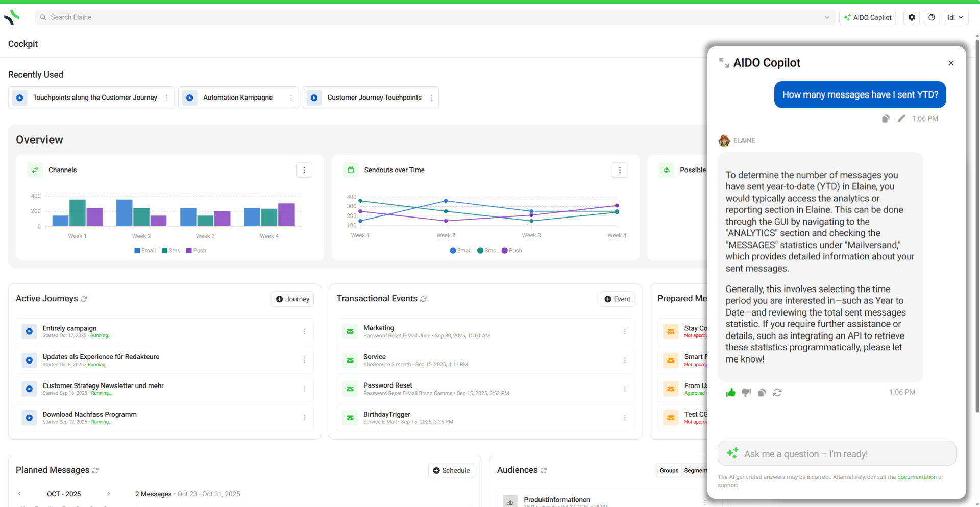This screenshot has height=507, width=980.
Task: Close the AIDO Copilot panel
Action: (x=951, y=63)
